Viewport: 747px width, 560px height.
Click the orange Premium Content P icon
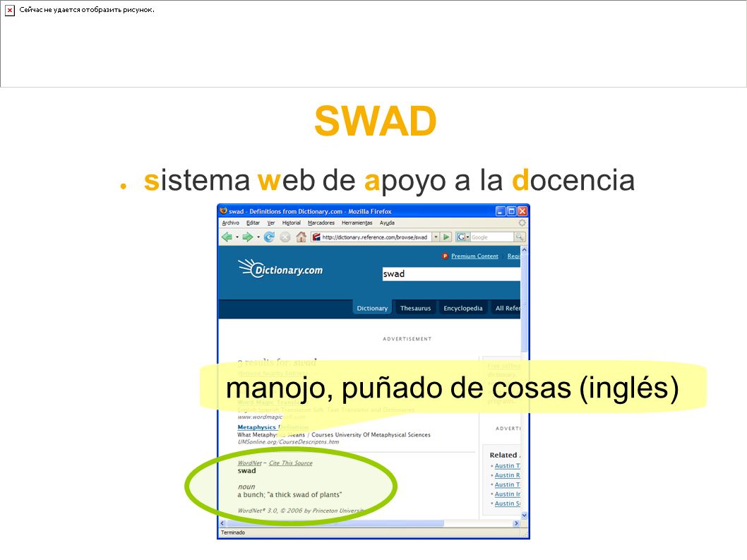pyautogui.click(x=445, y=256)
